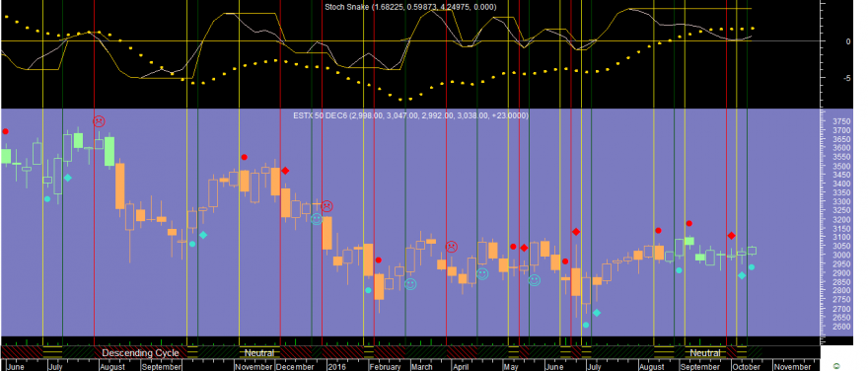This screenshot has height=371, width=868.
Task: Click the cyan dot near 2800 in February 2016
Action: click(x=368, y=290)
